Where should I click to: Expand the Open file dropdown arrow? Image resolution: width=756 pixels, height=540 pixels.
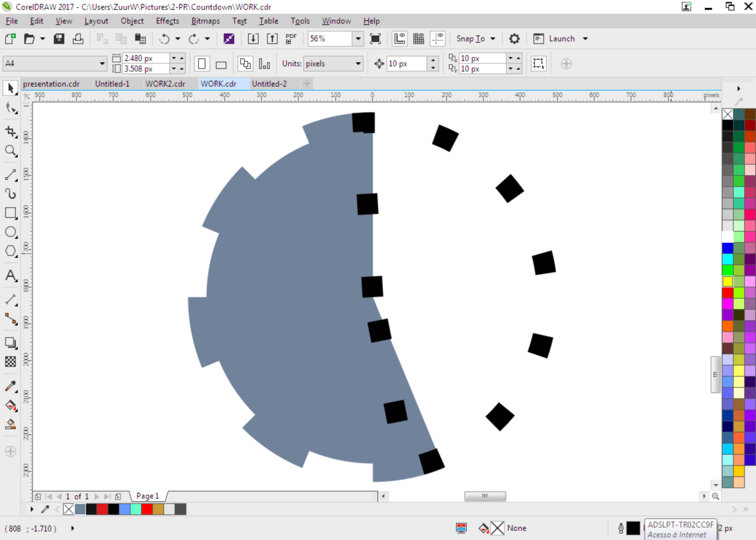[43, 39]
